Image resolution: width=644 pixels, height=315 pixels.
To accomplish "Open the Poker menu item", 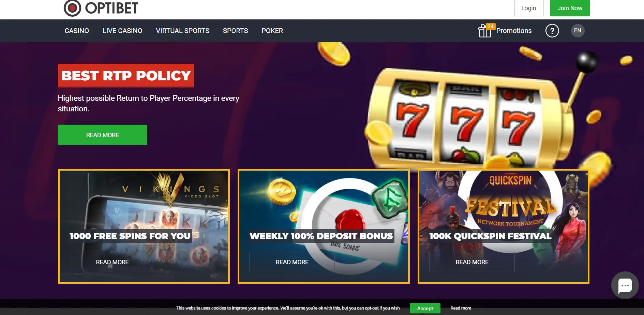I will tap(272, 31).
